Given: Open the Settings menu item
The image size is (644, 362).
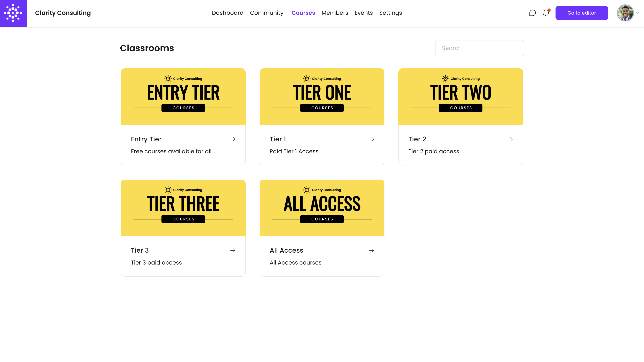Looking at the screenshot, I should [390, 13].
